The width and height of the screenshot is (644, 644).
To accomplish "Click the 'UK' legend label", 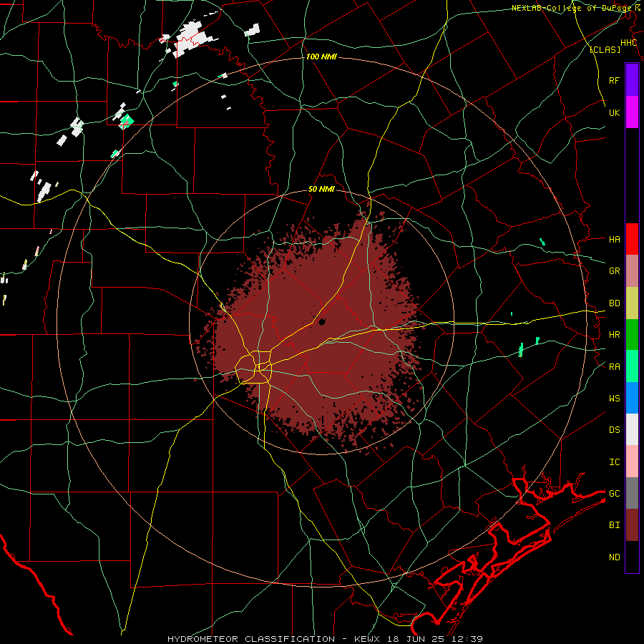I will (614, 112).
